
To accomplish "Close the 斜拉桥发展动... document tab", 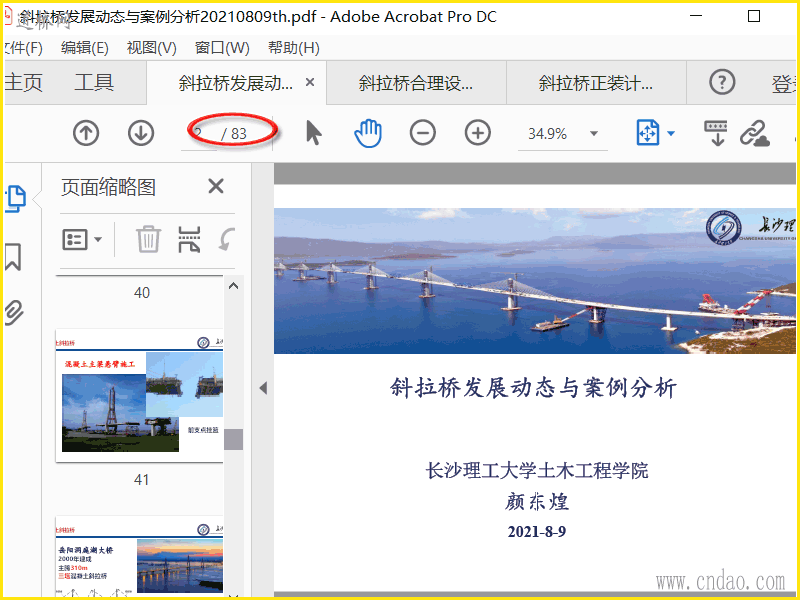I will click(310, 82).
